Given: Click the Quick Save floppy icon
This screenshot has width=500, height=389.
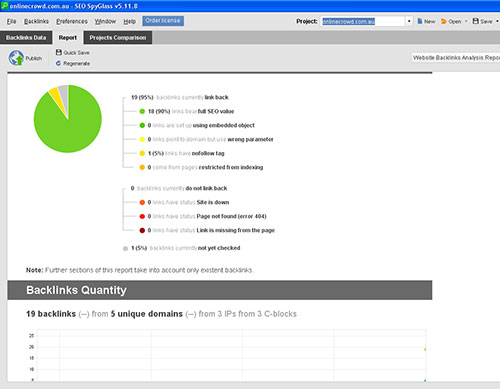Looking at the screenshot, I should pyautogui.click(x=59, y=52).
